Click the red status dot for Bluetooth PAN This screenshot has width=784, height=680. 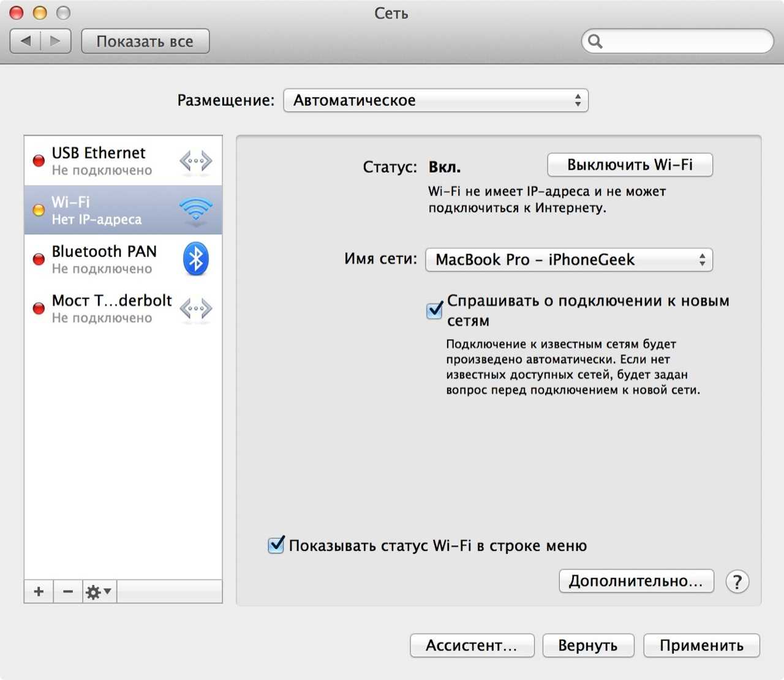click(39, 259)
